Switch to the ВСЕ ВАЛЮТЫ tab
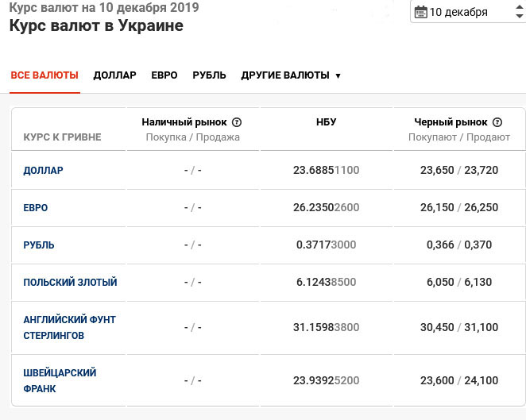This screenshot has width=526, height=420. pos(44,75)
